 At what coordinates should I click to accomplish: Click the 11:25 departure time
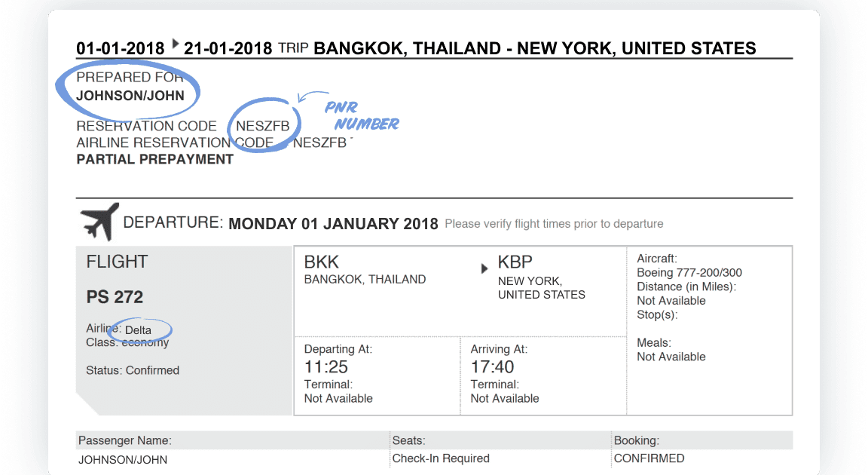(x=326, y=367)
